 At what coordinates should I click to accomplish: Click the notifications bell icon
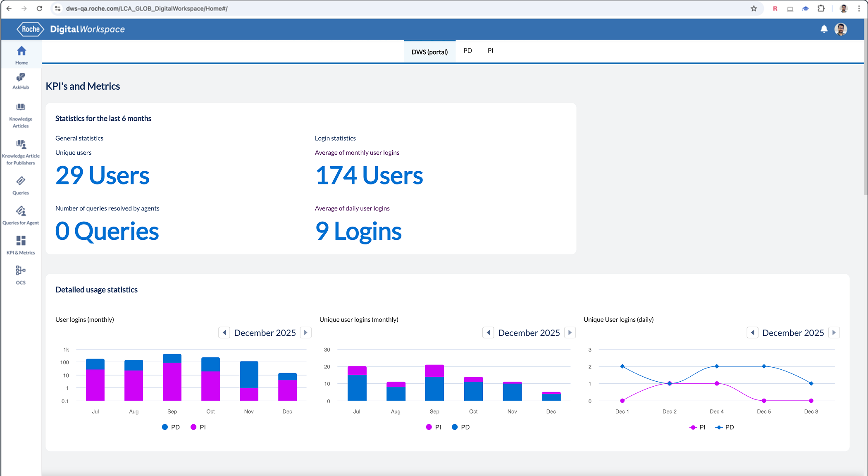pyautogui.click(x=824, y=29)
